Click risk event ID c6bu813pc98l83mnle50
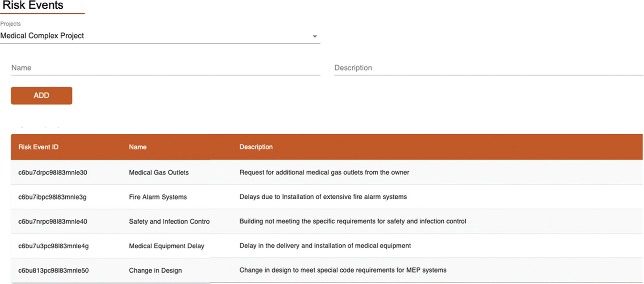This screenshot has width=644, height=284. coord(53,271)
